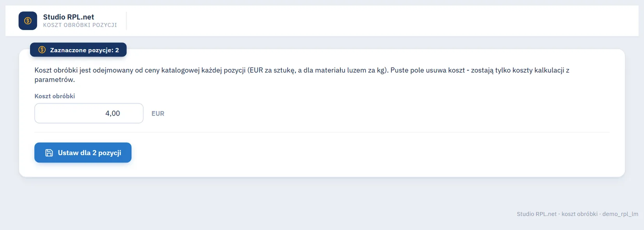Click the description paragraph about koszt obróbki

(302, 75)
